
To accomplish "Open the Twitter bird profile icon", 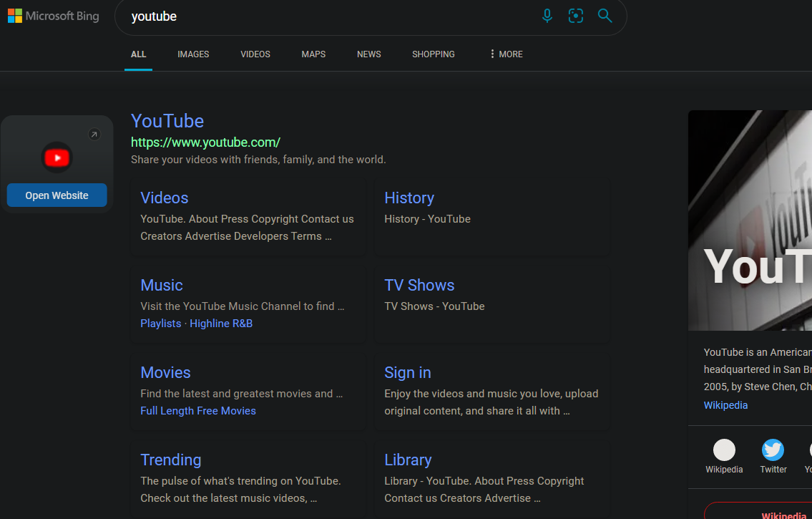I will pos(773,450).
